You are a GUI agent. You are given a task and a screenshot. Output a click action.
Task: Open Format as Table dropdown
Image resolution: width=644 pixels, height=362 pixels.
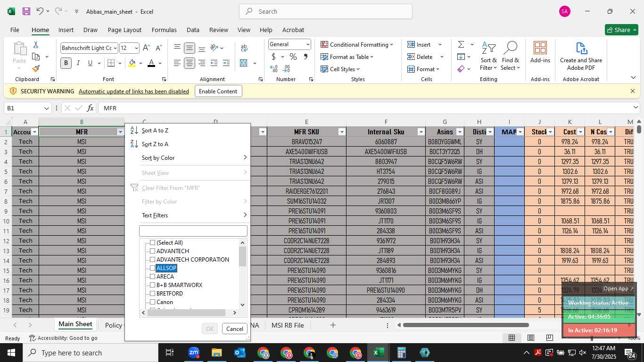[347, 57]
